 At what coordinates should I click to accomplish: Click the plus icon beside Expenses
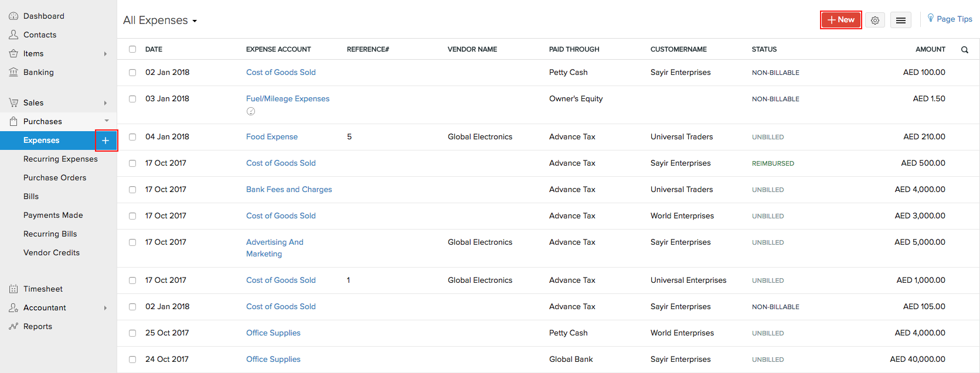[x=106, y=141]
